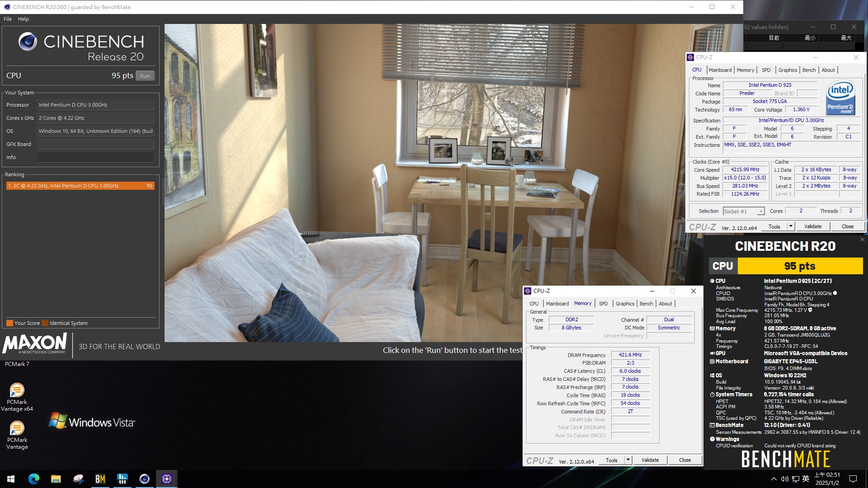Open HWiNFO taskbar icon
Viewport: 868px width, 488px height.
point(122,479)
